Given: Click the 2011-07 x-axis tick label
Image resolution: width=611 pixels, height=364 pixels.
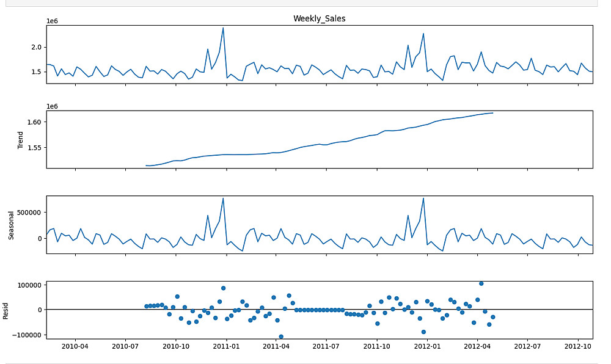Looking at the screenshot, I should click(x=326, y=346).
